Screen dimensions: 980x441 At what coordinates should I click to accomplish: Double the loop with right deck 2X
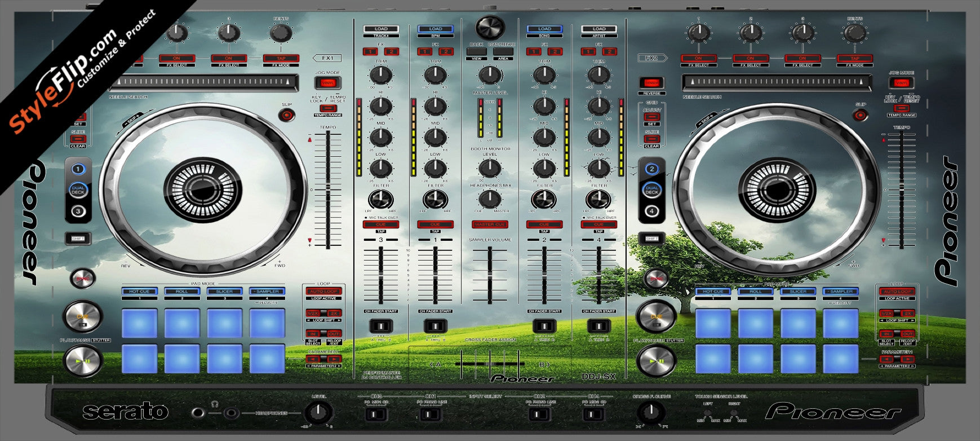click(x=908, y=313)
